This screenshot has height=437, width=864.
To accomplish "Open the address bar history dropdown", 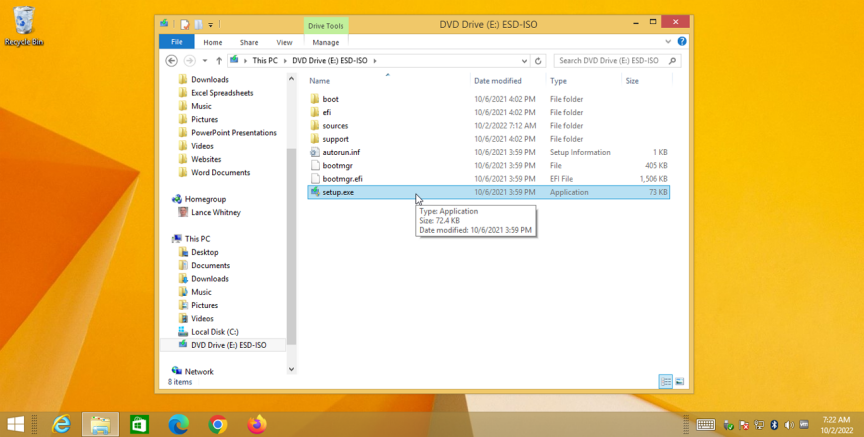I will pos(524,61).
